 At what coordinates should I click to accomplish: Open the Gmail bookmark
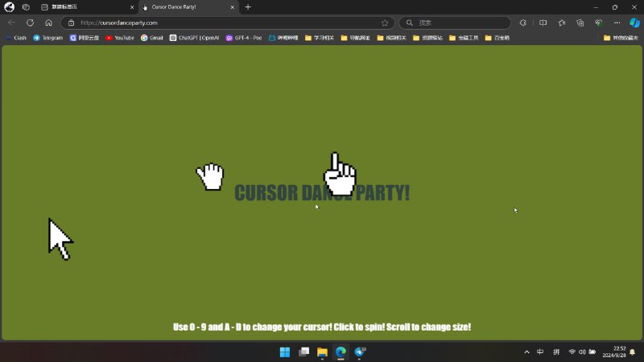[x=152, y=38]
